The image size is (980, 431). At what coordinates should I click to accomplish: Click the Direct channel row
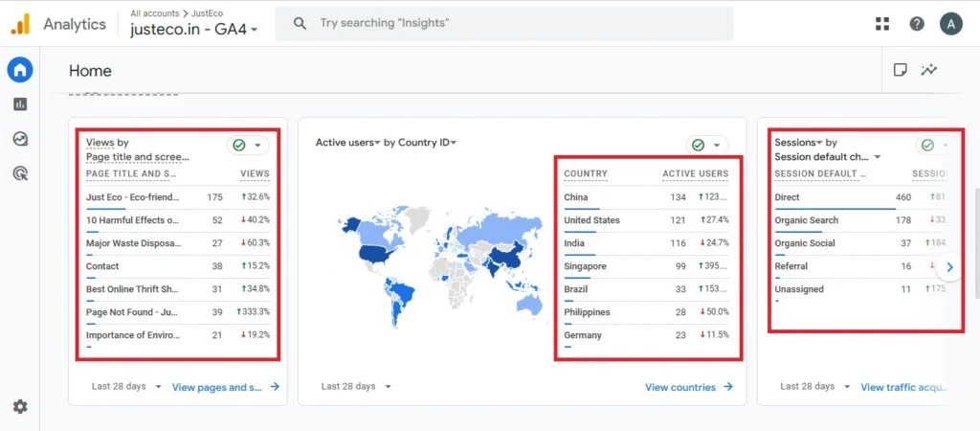click(x=860, y=197)
